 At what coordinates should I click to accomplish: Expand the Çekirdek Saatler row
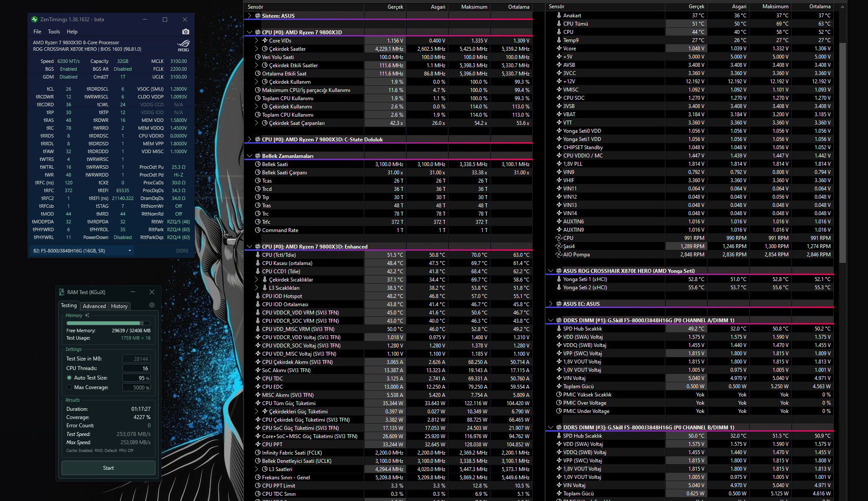click(x=256, y=49)
